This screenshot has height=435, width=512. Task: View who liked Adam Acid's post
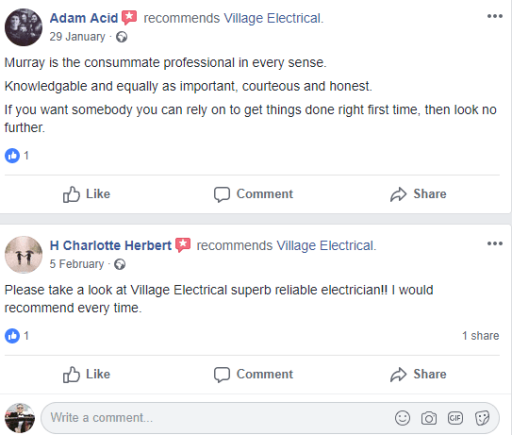(17, 155)
